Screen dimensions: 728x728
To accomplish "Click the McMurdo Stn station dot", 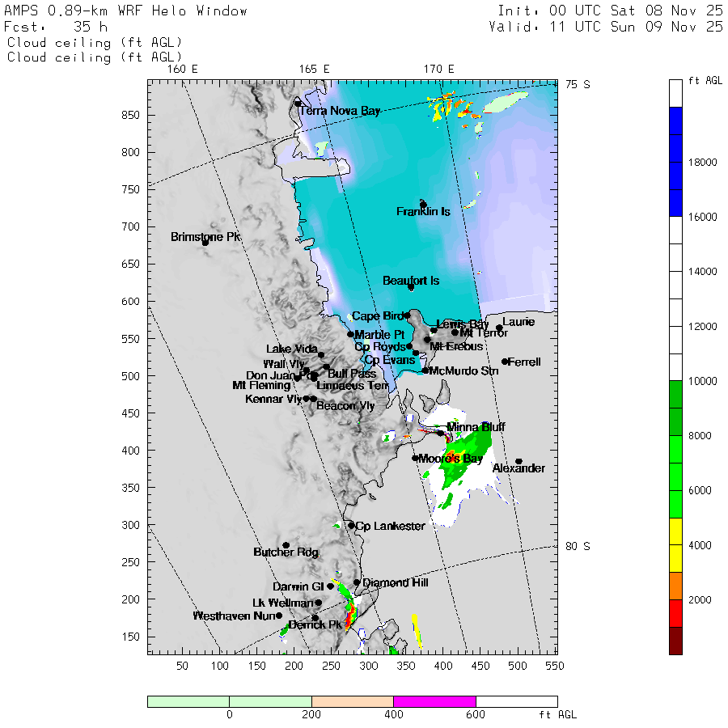I will [x=425, y=370].
